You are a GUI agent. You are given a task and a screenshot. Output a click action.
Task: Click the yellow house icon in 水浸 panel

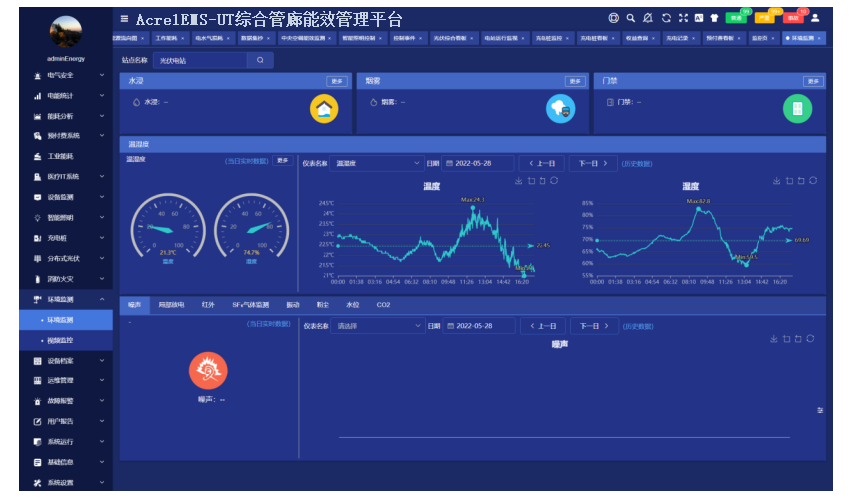pyautogui.click(x=323, y=108)
